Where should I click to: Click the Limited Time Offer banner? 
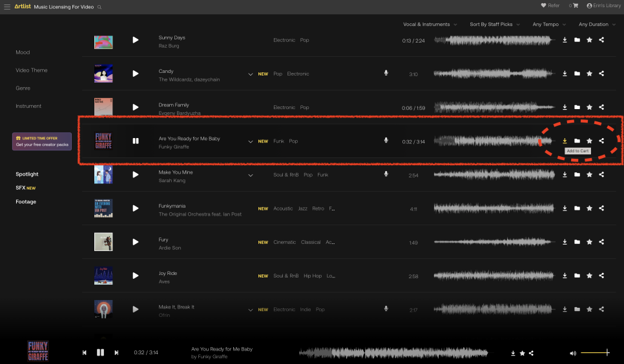click(42, 141)
